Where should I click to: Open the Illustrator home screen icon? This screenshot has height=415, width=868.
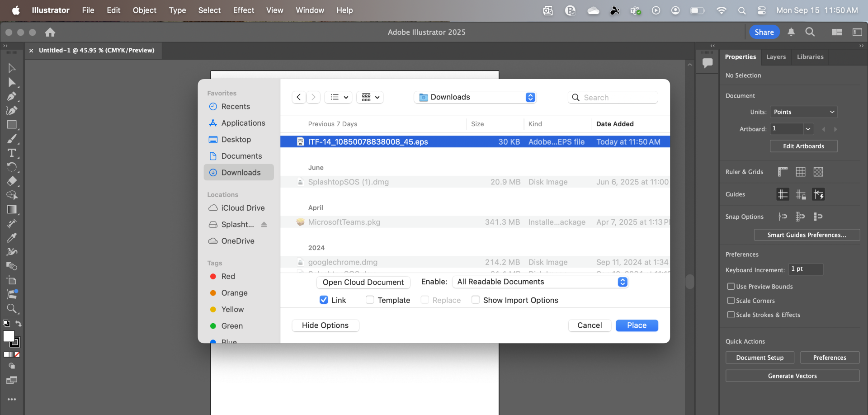(x=50, y=32)
